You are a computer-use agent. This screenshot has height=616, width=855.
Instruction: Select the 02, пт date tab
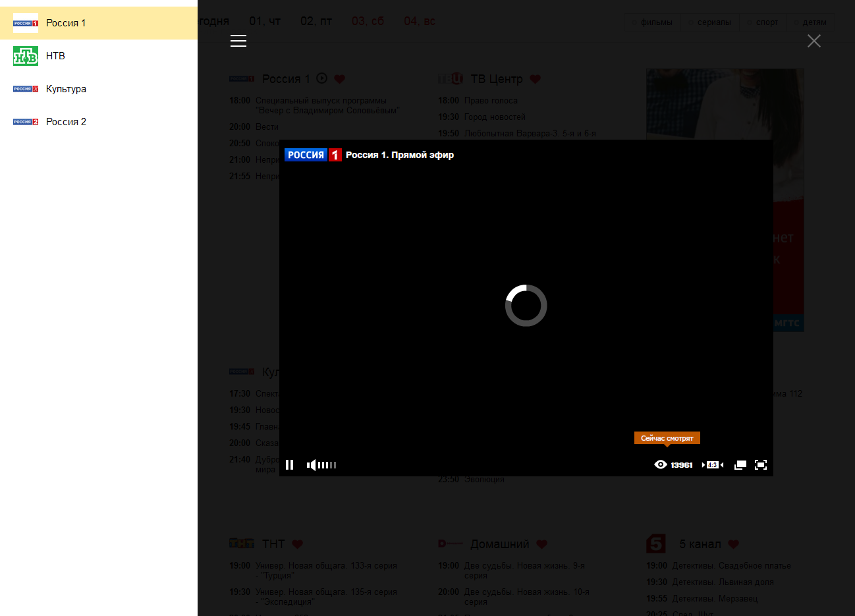coord(316,20)
